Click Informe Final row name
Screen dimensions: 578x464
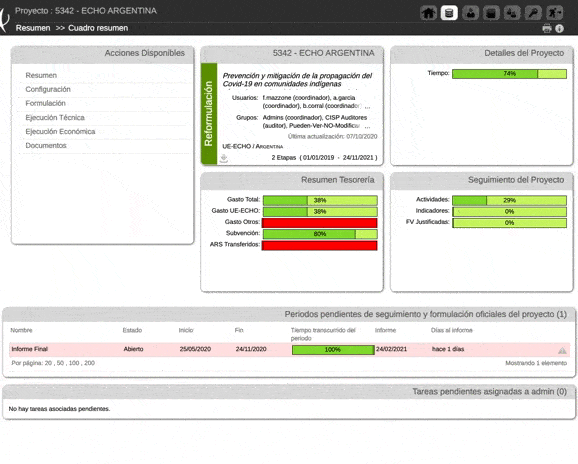point(30,349)
